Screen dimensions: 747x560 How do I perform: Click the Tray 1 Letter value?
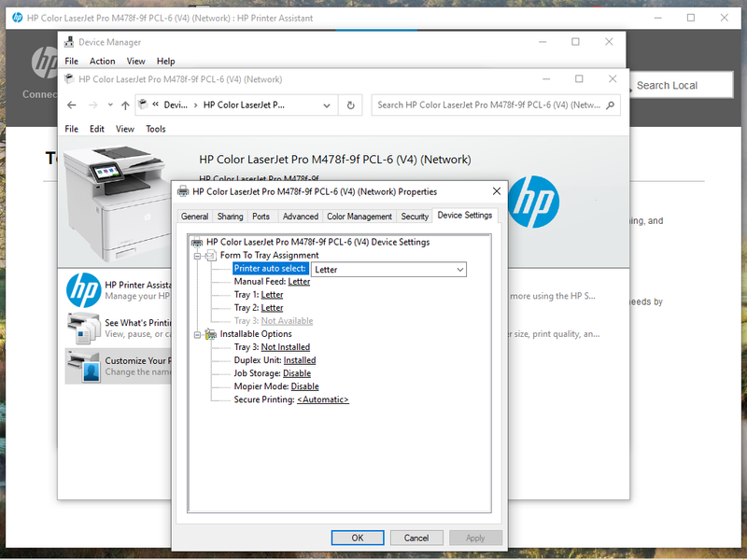pyautogui.click(x=272, y=295)
